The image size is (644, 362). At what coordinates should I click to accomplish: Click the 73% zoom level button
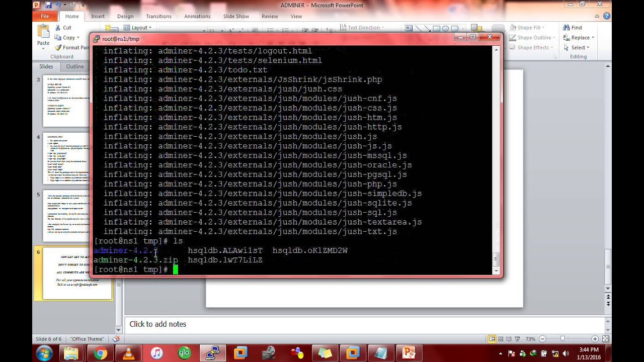(530, 339)
